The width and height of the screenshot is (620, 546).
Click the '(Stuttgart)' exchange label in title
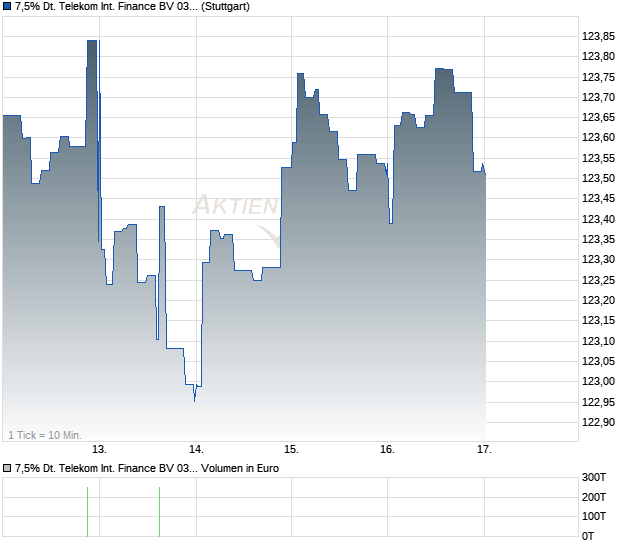click(225, 7)
